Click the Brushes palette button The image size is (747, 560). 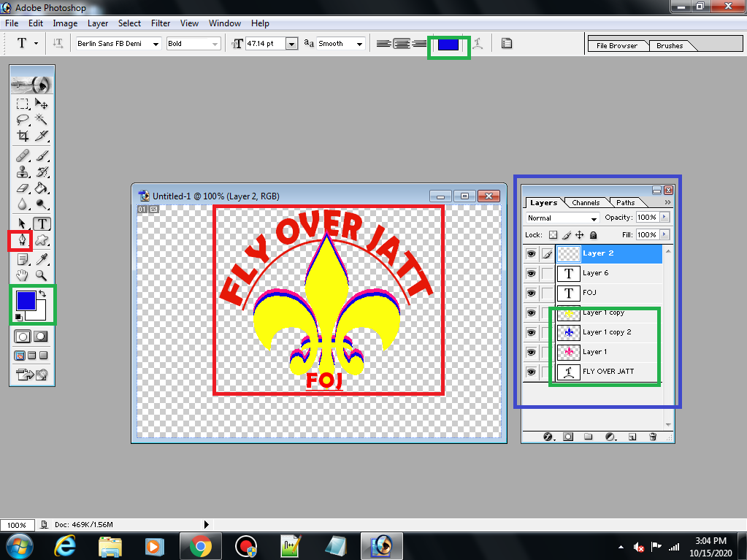click(668, 44)
